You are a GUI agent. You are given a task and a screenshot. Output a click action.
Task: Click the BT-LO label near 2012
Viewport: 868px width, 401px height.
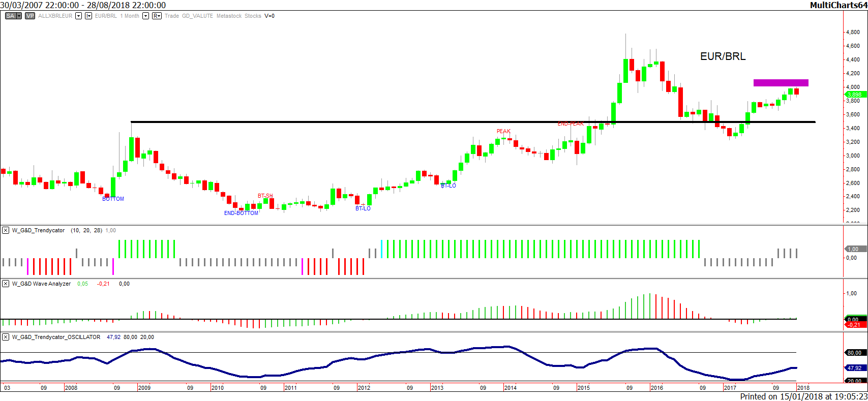click(363, 208)
